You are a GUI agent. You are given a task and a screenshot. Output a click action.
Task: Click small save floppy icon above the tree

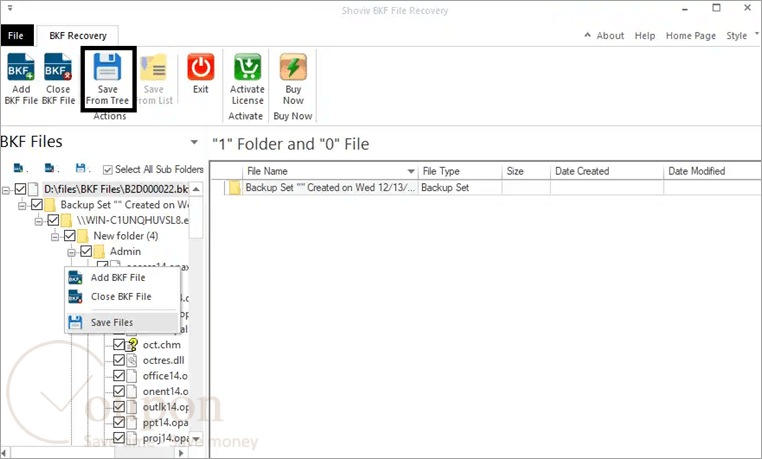[81, 168]
